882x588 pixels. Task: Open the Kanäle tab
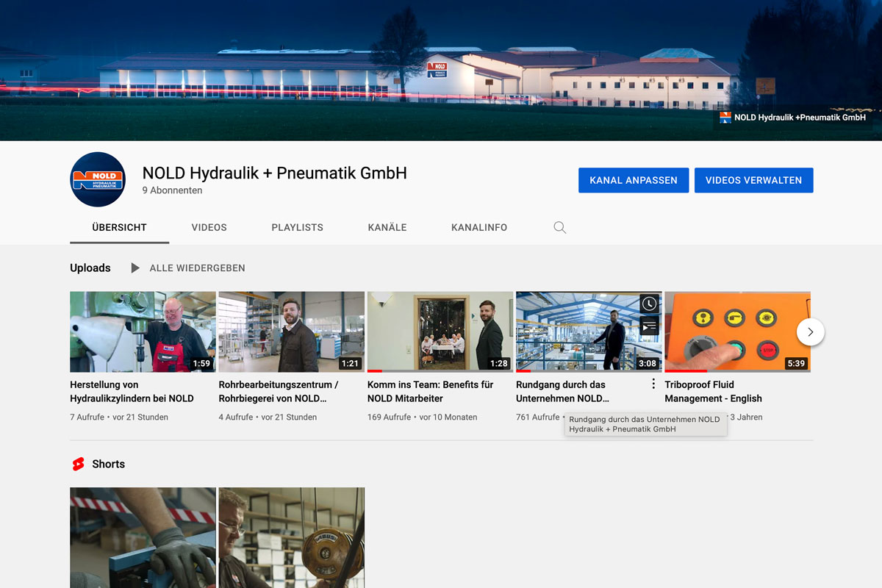coord(387,227)
